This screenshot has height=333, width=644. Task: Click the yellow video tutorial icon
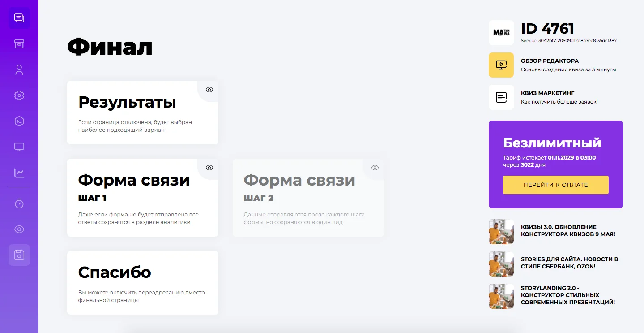(x=501, y=65)
